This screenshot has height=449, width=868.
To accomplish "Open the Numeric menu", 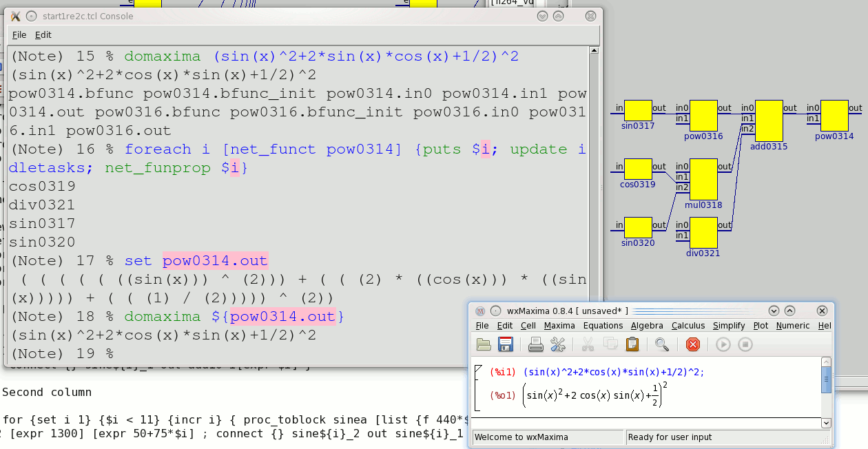I will point(793,326).
